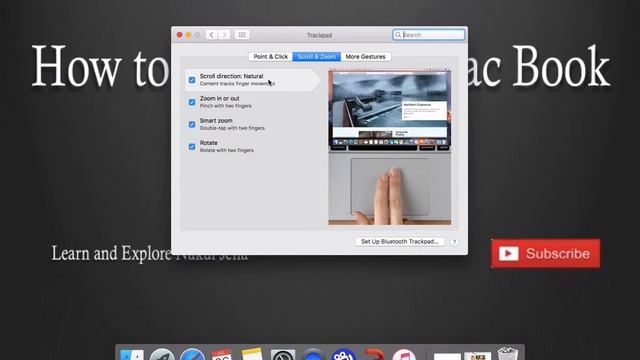The height and width of the screenshot is (360, 640).
Task: Select the Scroll & Zoom tab
Action: pos(316,57)
